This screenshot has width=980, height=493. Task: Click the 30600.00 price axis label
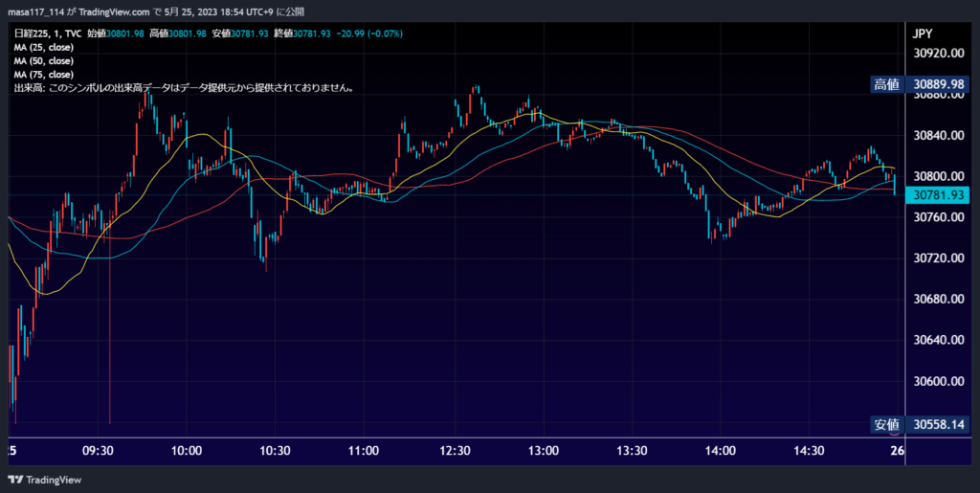click(x=938, y=381)
